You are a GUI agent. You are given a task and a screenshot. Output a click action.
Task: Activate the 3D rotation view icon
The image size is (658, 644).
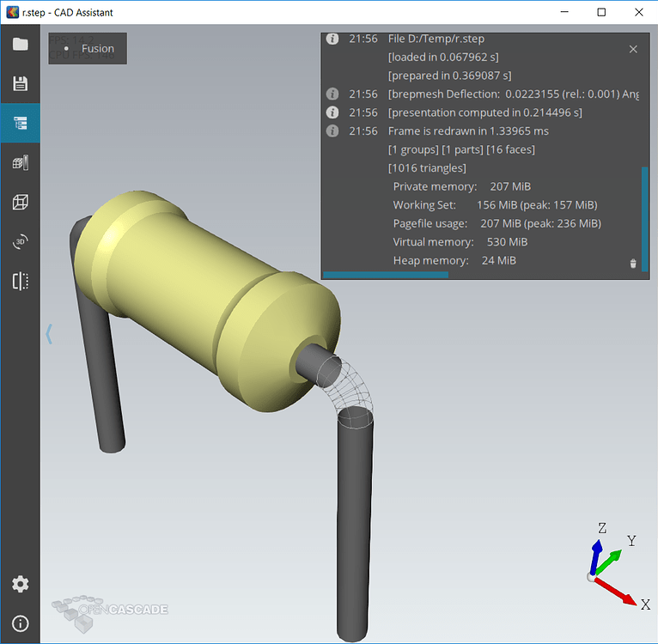tap(20, 241)
